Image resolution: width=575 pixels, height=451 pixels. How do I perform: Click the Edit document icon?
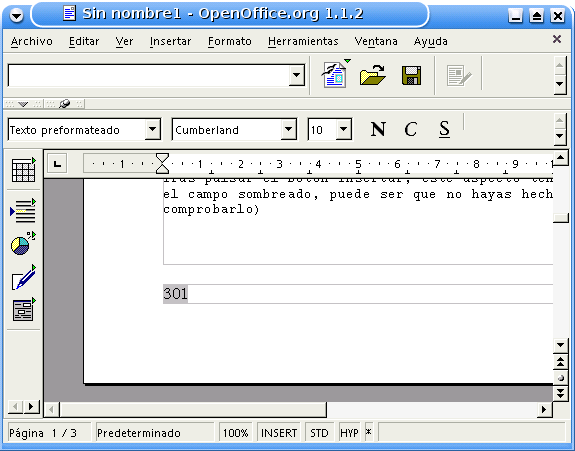(458, 76)
